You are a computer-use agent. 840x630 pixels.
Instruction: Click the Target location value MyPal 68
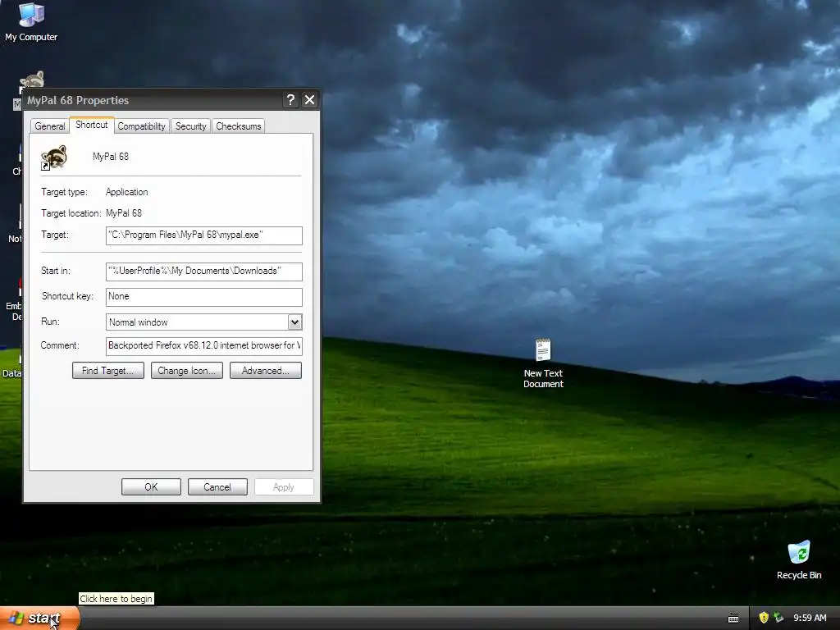(x=124, y=213)
